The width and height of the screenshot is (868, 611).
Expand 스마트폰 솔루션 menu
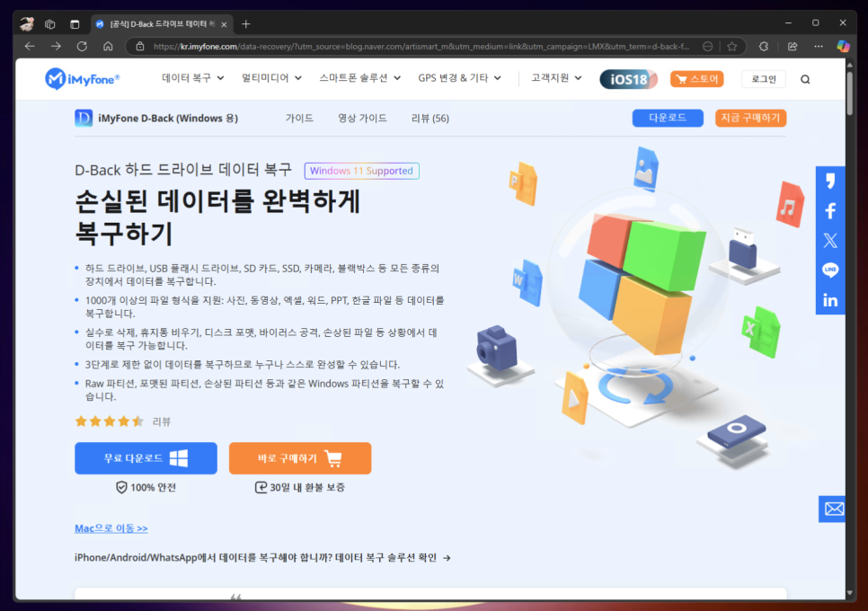pos(359,78)
